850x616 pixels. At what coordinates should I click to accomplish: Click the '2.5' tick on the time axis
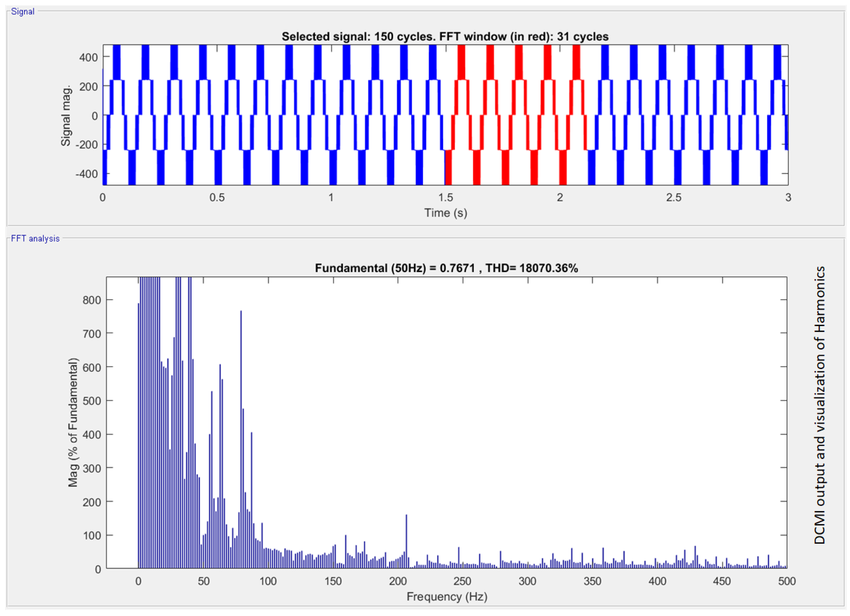tap(673, 197)
